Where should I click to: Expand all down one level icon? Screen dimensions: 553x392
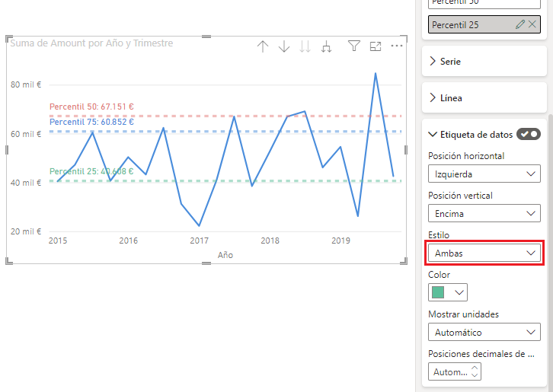[x=327, y=46]
